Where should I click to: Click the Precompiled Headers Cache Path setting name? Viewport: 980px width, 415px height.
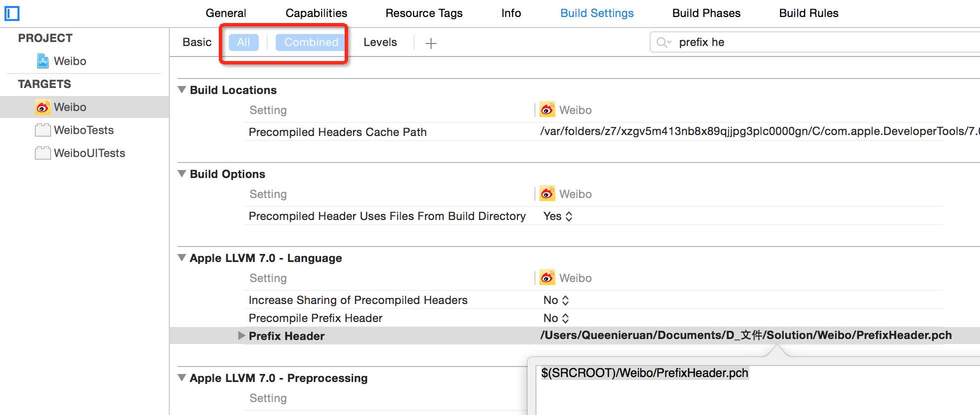[338, 132]
